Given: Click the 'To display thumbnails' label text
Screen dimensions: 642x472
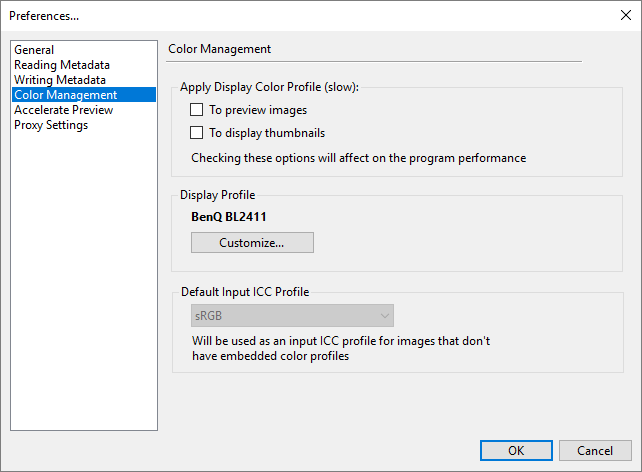Looking at the screenshot, I should (266, 133).
